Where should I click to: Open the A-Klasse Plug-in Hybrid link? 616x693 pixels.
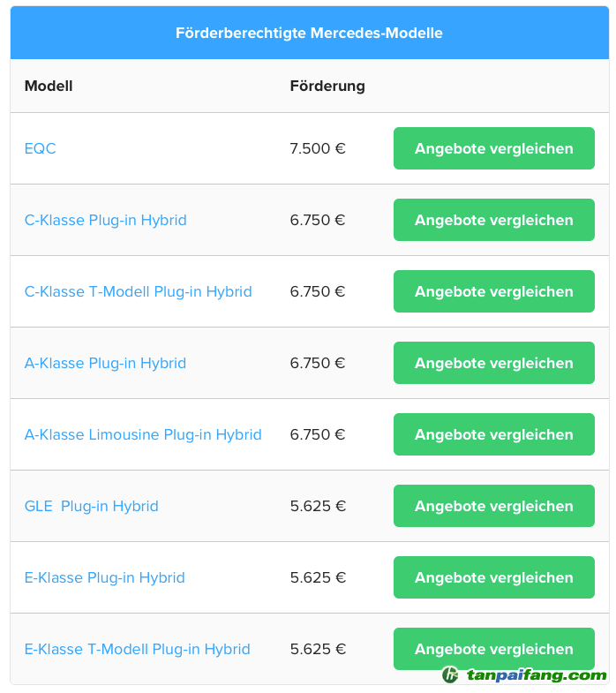[x=105, y=364]
